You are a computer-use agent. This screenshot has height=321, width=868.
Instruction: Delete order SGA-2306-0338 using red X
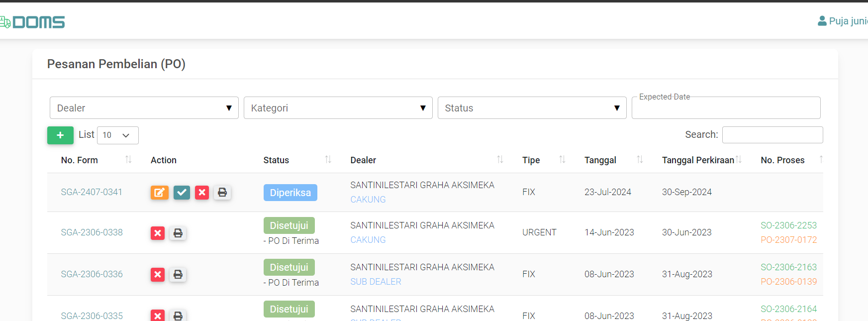pyautogui.click(x=158, y=233)
